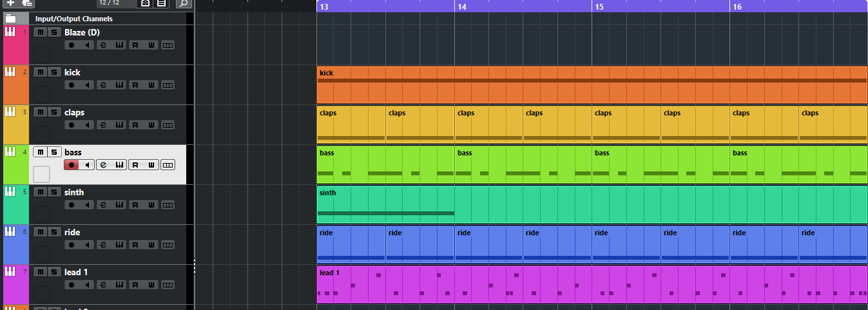The height and width of the screenshot is (310, 868).
Task: Solo the ride track
Action: tap(54, 232)
